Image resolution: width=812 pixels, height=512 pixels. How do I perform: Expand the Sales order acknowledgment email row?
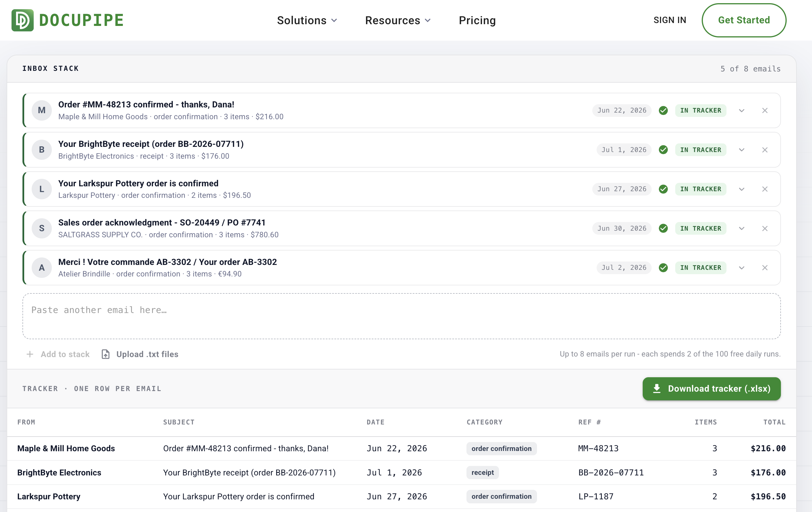point(741,228)
